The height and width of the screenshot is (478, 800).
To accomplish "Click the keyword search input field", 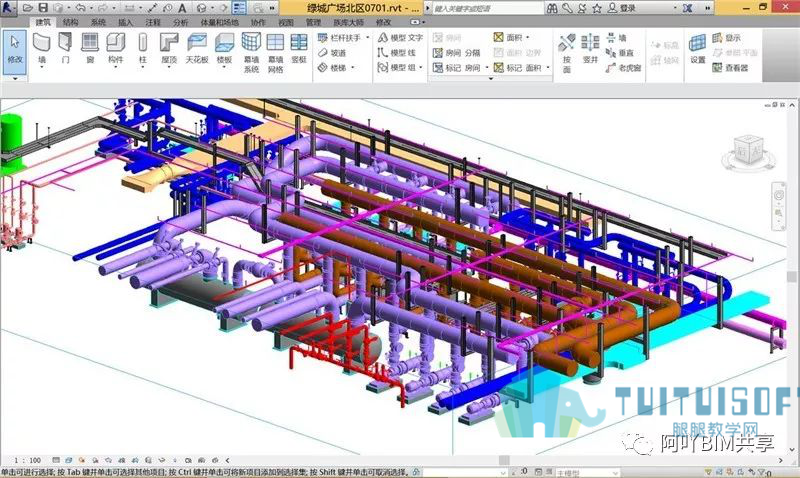I will pos(487,8).
